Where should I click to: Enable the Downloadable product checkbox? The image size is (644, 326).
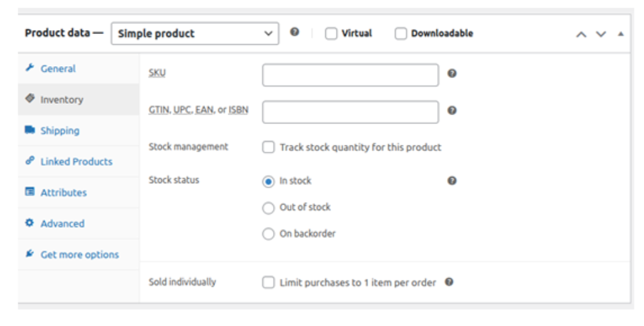pyautogui.click(x=401, y=33)
